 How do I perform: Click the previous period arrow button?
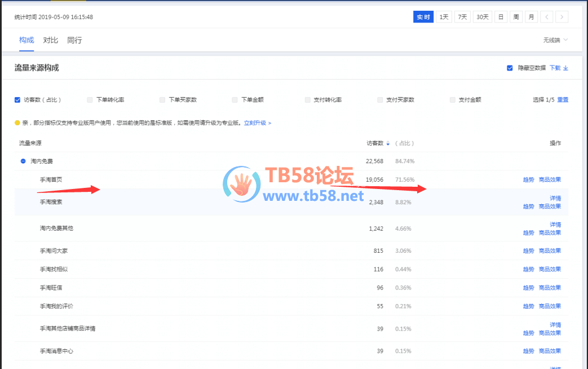coord(546,17)
